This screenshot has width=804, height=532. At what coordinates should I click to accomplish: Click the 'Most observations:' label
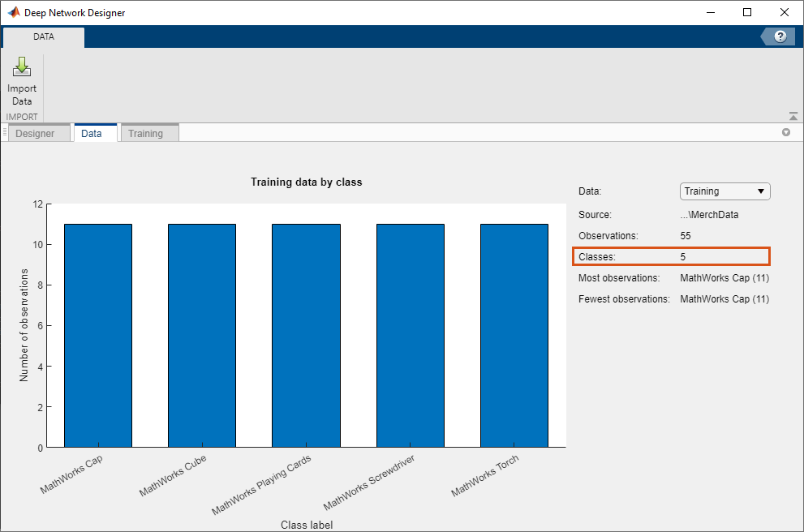(619, 278)
